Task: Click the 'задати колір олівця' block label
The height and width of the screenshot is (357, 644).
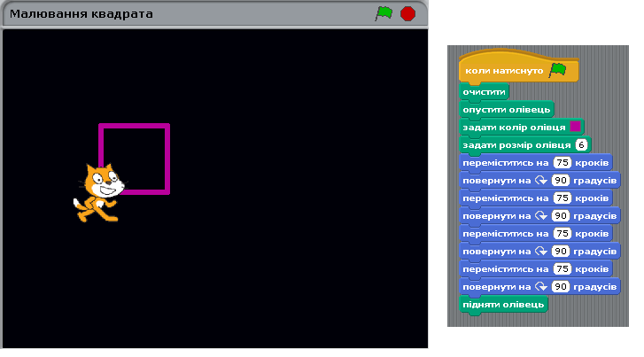Action: tap(514, 128)
